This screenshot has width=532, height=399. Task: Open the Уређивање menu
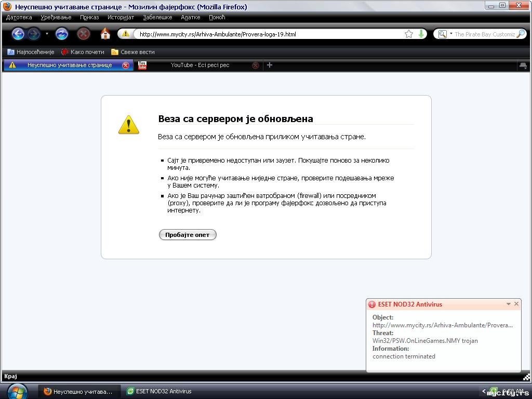tap(56, 17)
